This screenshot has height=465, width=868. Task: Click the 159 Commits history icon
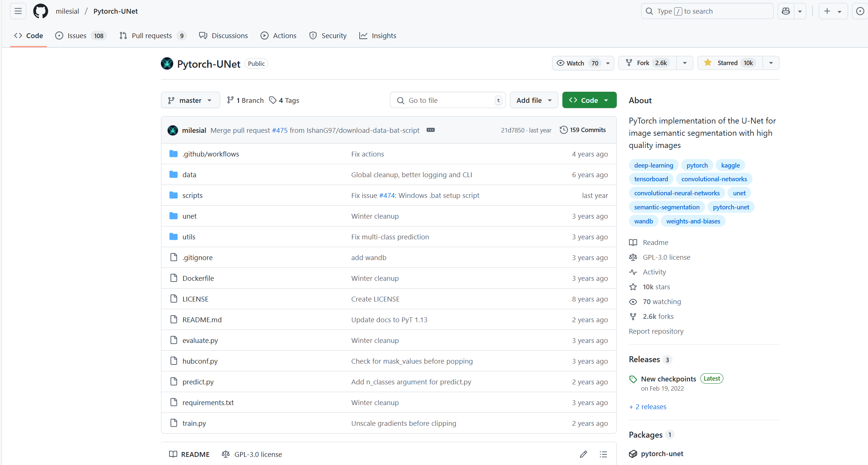(x=563, y=130)
